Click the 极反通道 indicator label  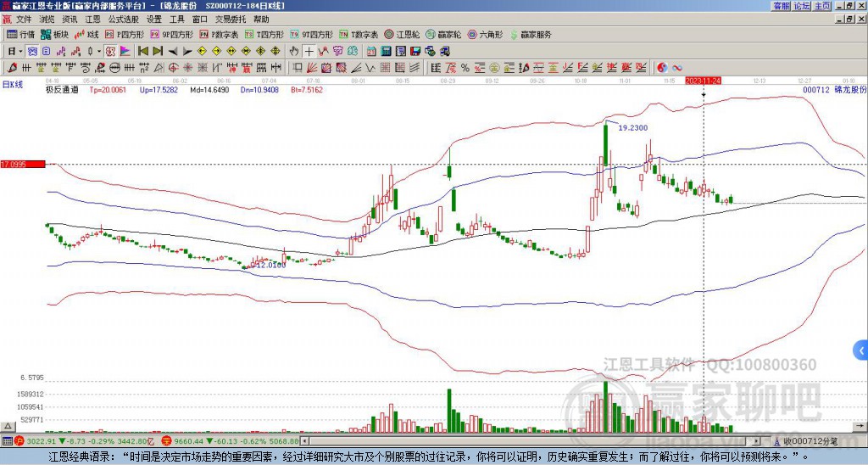[62, 89]
